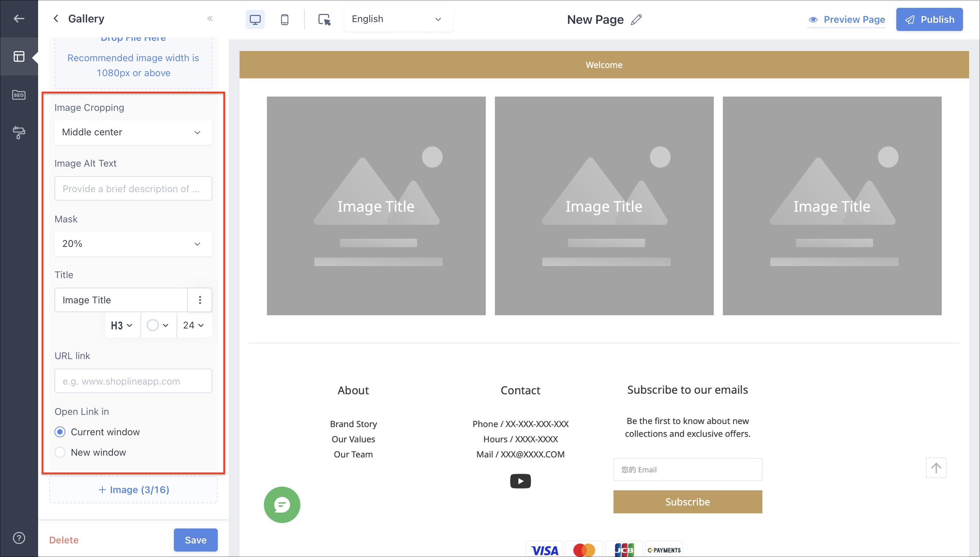Edit the New Page name pencil
The width and height of the screenshot is (980, 557).
(636, 19)
